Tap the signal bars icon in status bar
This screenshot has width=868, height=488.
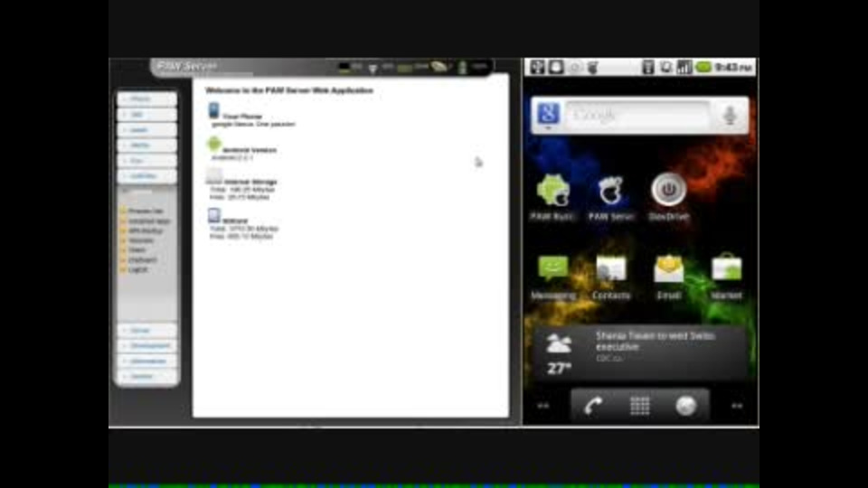click(x=684, y=67)
